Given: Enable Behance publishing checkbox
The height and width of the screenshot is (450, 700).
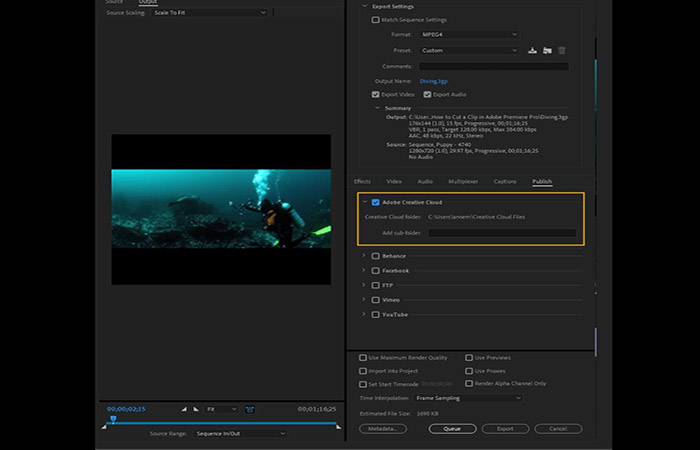Looking at the screenshot, I should coord(375,256).
